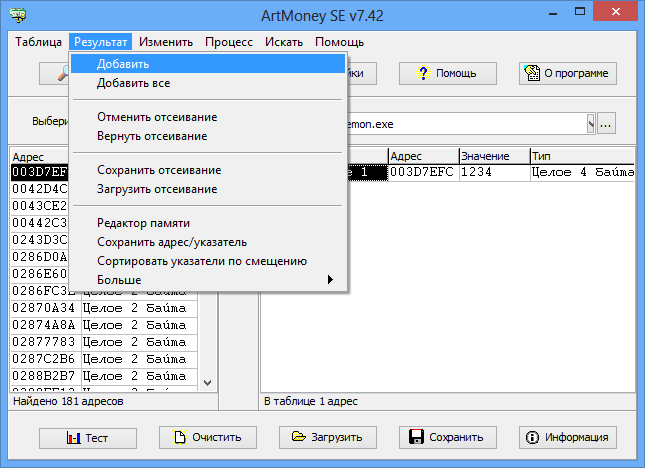The height and width of the screenshot is (468, 645).
Task: Click the Загрузить button
Action: [x=327, y=437]
